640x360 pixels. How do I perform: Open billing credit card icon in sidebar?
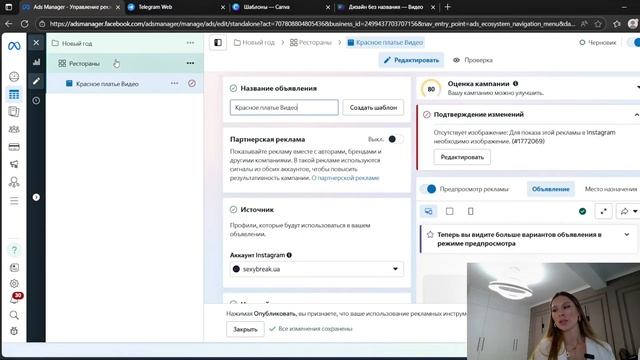point(14,147)
